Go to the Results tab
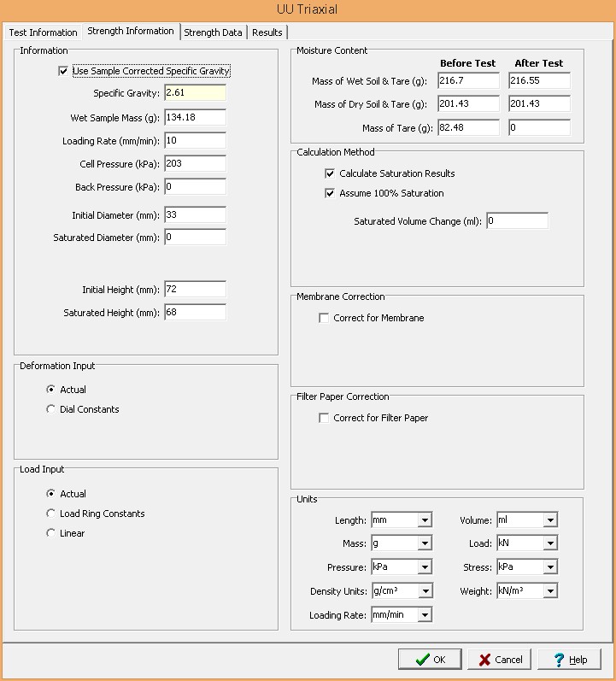The width and height of the screenshot is (616, 681). [x=267, y=32]
